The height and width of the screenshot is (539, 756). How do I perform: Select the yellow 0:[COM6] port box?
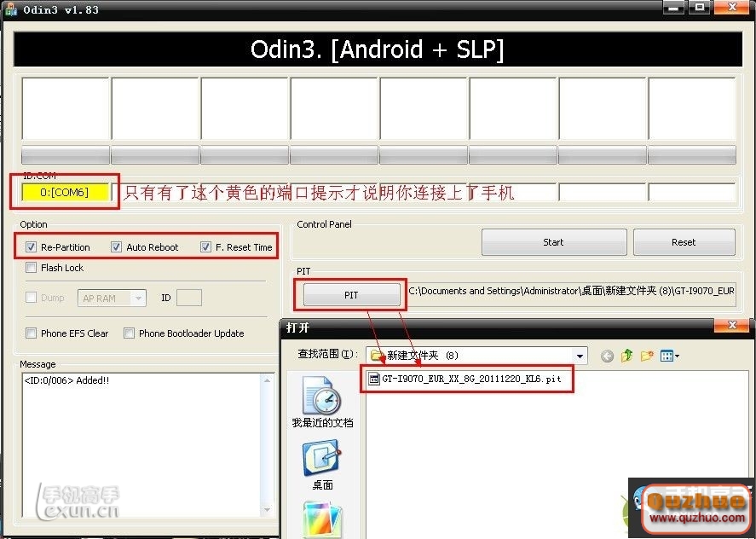(65, 192)
